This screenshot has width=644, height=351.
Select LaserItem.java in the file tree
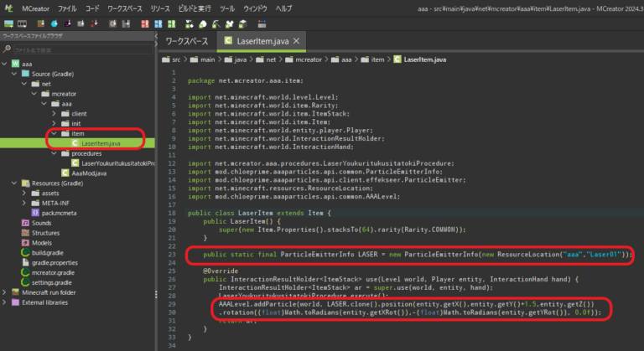pos(101,143)
